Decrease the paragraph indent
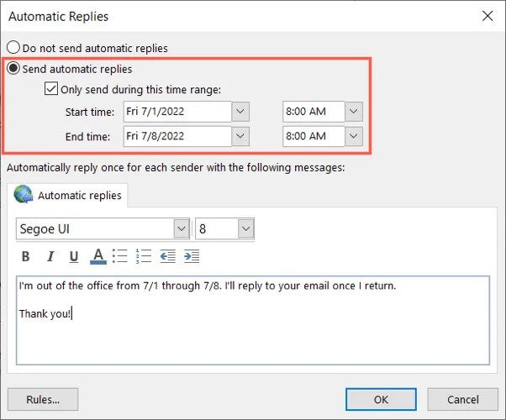Image resolution: width=506 pixels, height=420 pixels. click(x=168, y=256)
